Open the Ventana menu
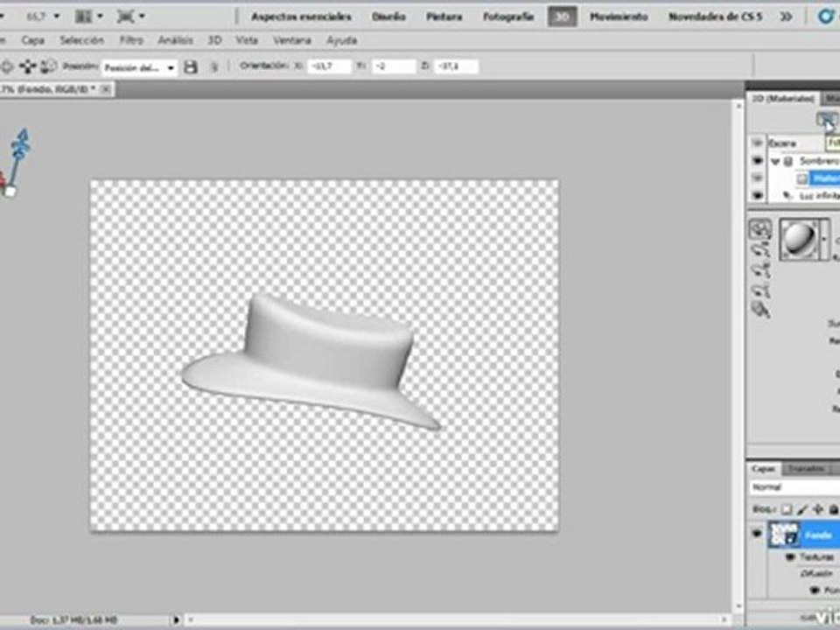Image resolution: width=840 pixels, height=630 pixels. [292, 40]
